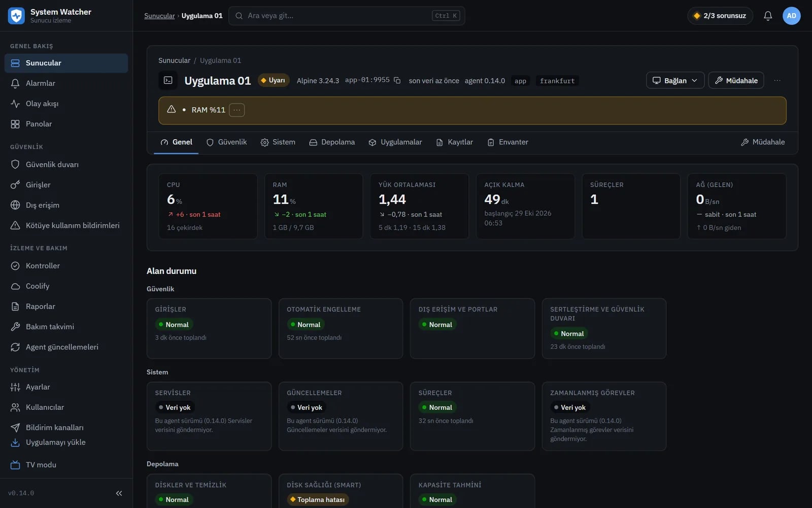
Task: Click the 2/3 sorunsuz status pill
Action: click(x=720, y=16)
